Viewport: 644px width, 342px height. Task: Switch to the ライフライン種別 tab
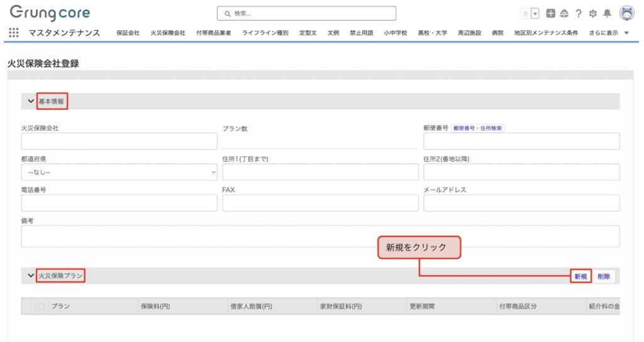pyautogui.click(x=265, y=33)
